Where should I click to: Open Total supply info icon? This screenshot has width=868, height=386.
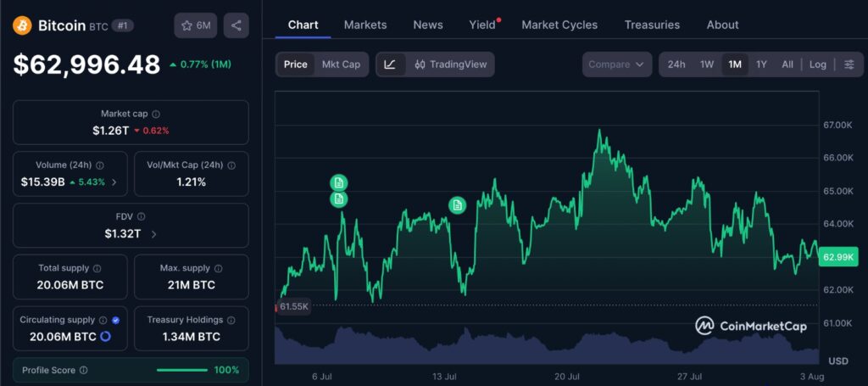(97, 268)
